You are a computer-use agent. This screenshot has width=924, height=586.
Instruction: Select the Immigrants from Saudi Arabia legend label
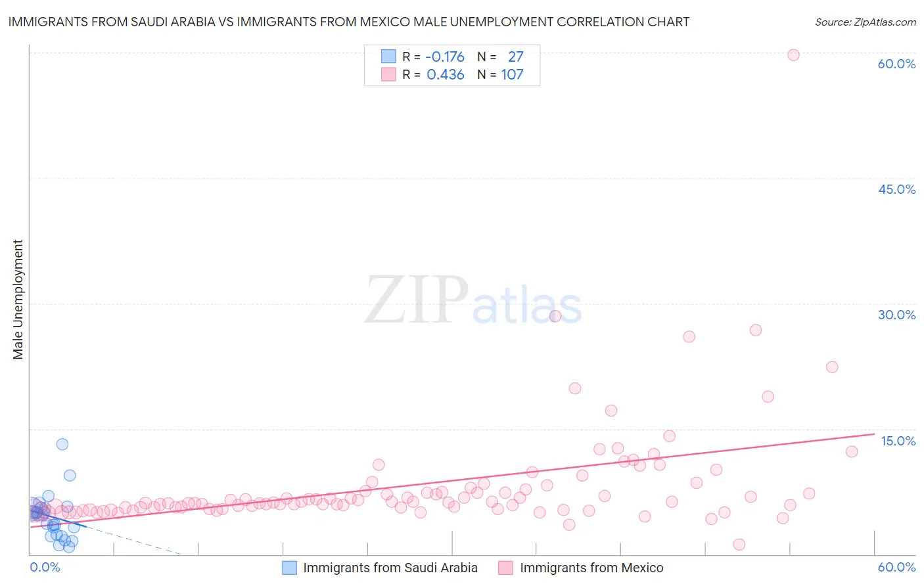coord(390,568)
